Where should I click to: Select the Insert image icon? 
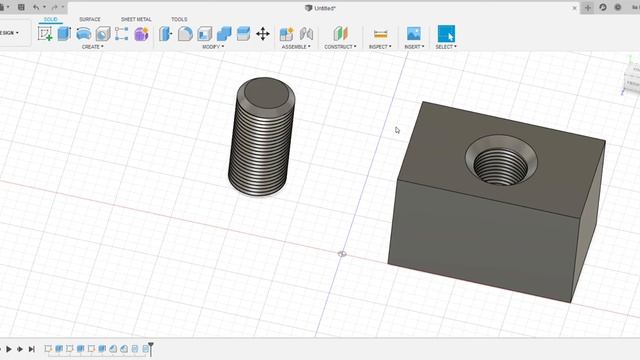413,34
